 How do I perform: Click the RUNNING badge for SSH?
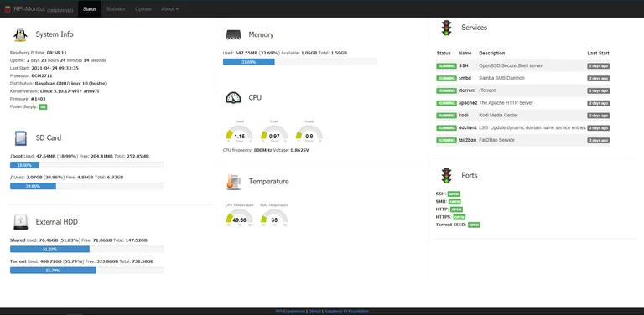[446, 65]
